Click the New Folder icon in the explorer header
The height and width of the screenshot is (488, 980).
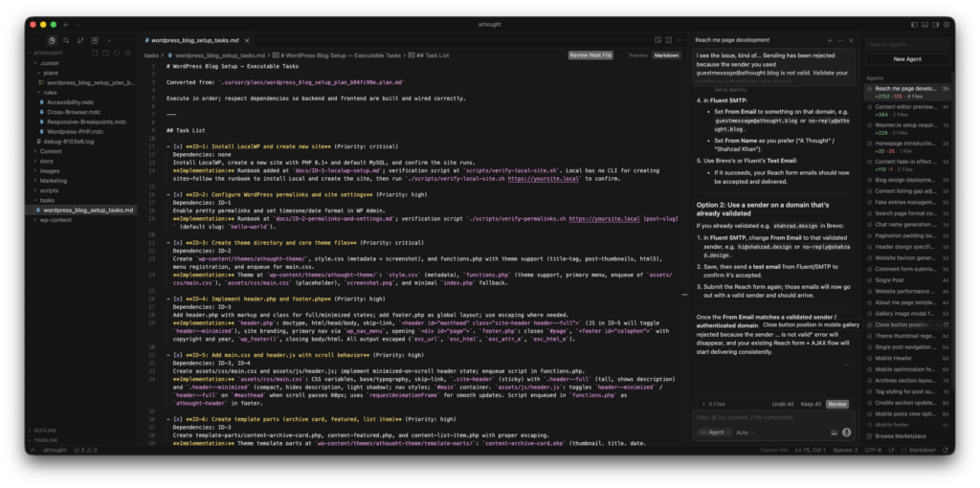coord(106,54)
